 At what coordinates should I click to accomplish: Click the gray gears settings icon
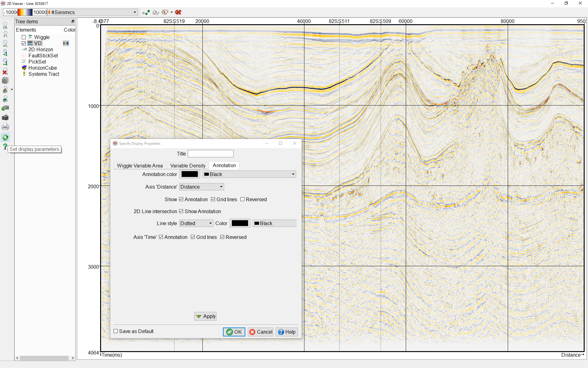[156, 12]
